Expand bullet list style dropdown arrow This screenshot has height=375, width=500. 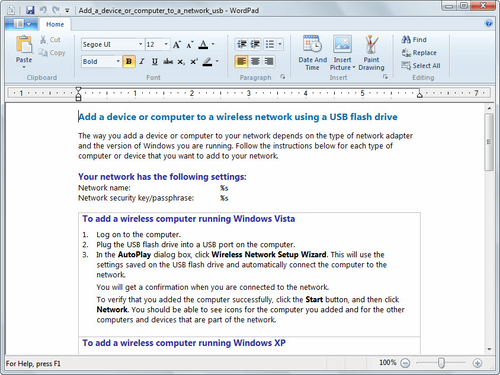pos(280,44)
